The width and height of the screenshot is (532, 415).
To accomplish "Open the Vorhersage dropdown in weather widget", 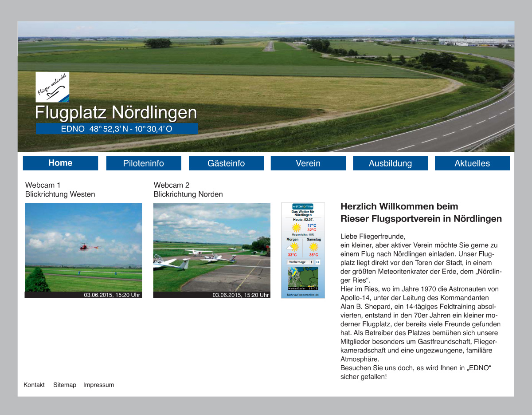I will point(301,262).
